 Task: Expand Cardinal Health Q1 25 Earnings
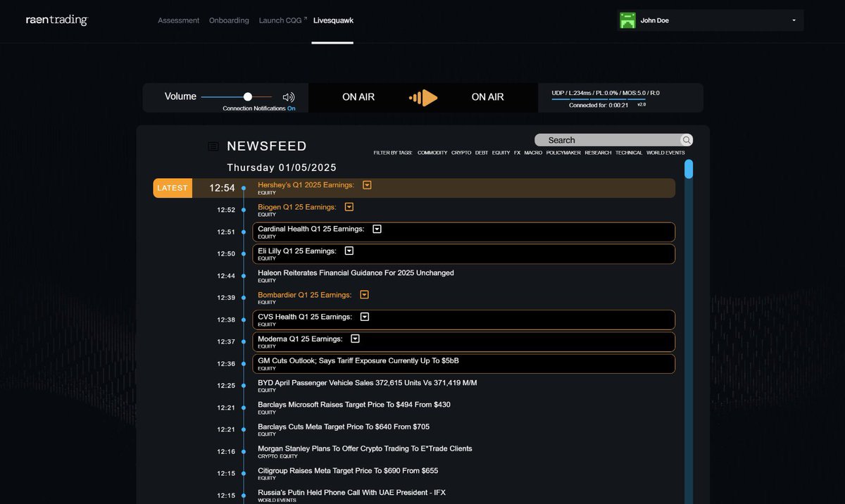point(377,229)
